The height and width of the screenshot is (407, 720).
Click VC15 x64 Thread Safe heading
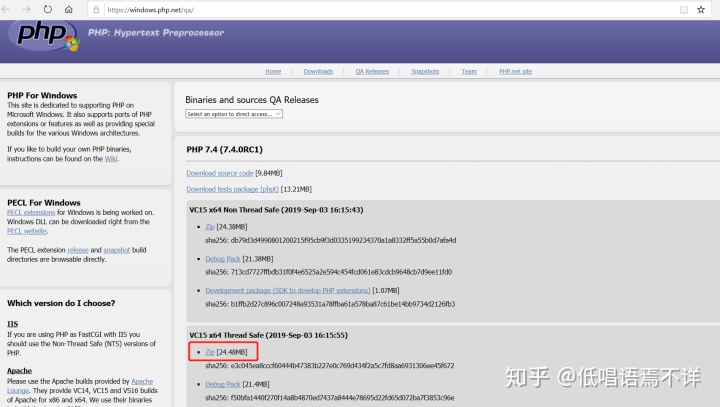tap(268, 335)
